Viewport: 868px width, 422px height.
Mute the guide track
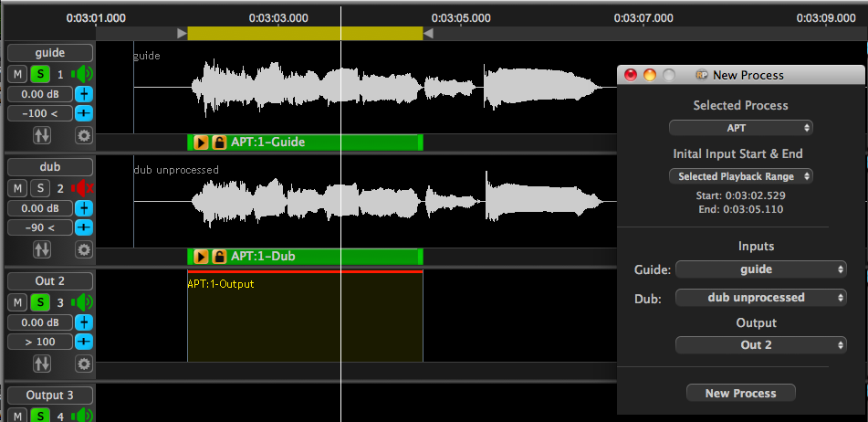coord(17,74)
